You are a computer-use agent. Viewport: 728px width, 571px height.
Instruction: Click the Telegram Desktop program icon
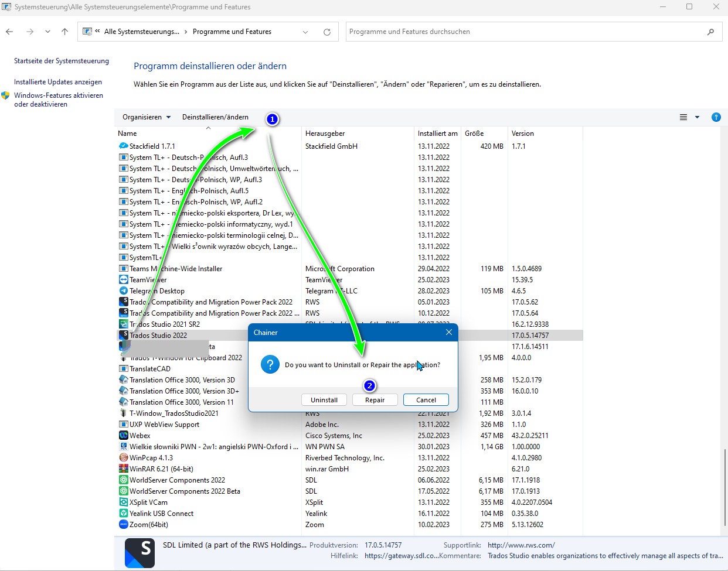[x=123, y=291]
